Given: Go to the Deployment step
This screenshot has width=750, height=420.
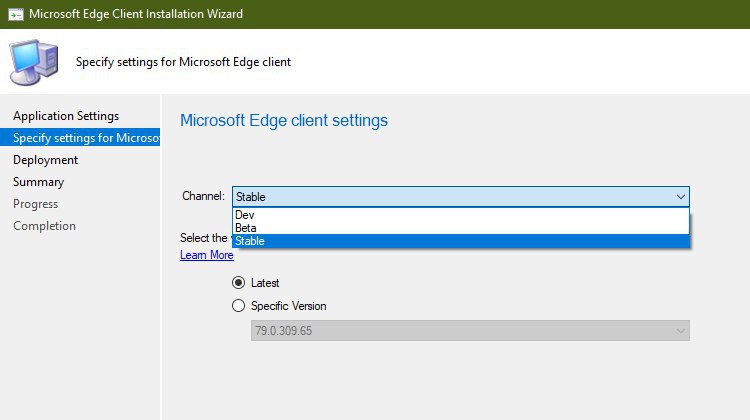Looking at the screenshot, I should coord(45,160).
